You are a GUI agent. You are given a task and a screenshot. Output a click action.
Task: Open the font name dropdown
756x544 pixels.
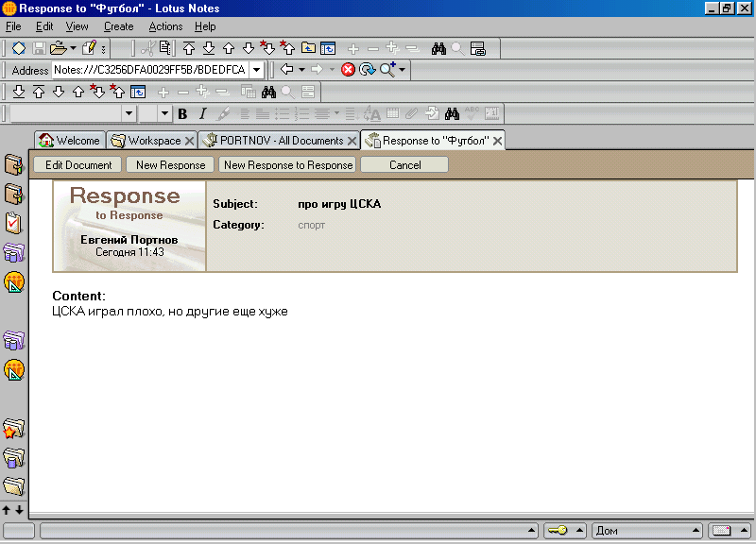pos(129,113)
